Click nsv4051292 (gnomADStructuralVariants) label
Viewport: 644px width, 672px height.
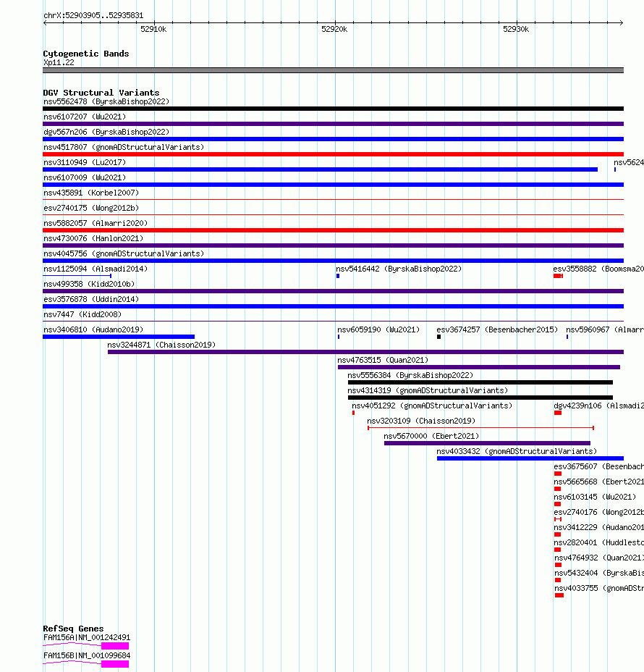click(x=432, y=406)
